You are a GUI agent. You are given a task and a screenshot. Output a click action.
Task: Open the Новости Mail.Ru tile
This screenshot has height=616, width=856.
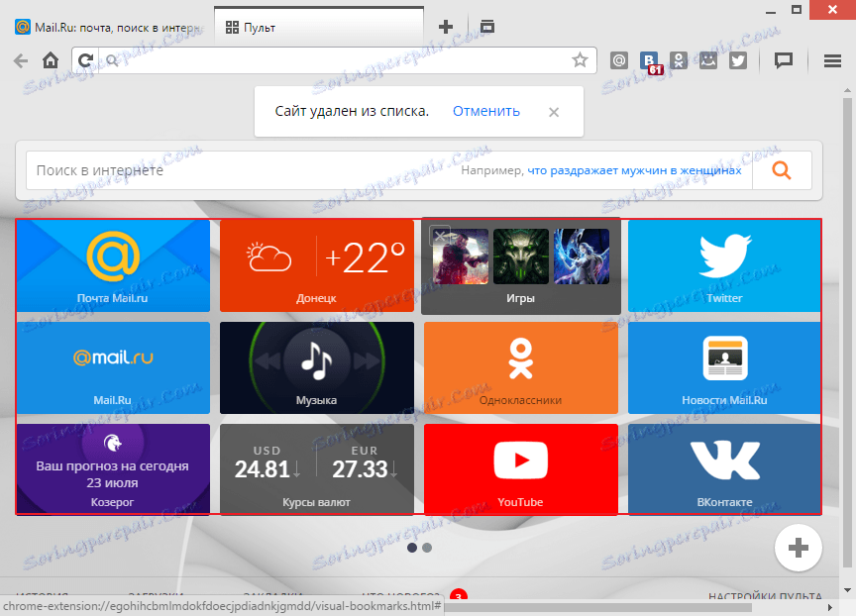[724, 367]
